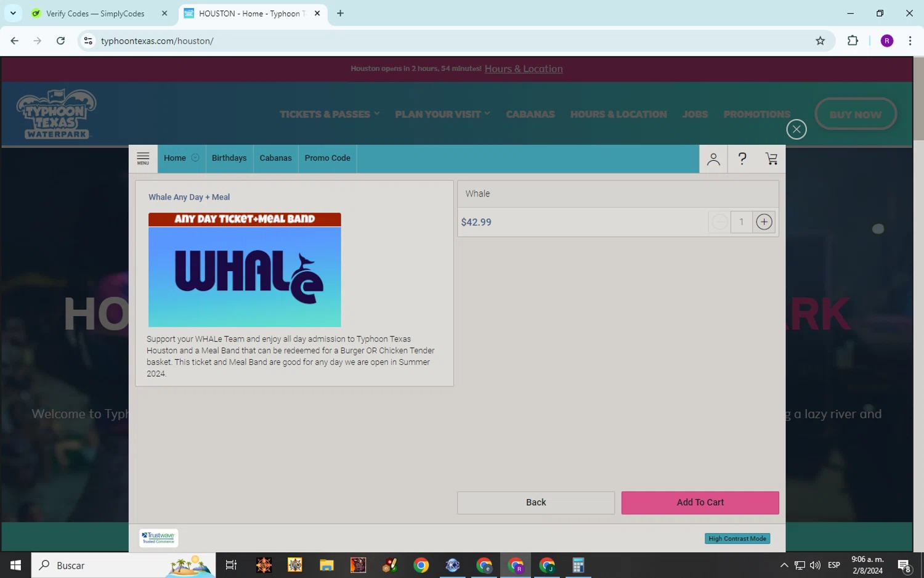Bookmark this page with star icon

click(x=820, y=41)
